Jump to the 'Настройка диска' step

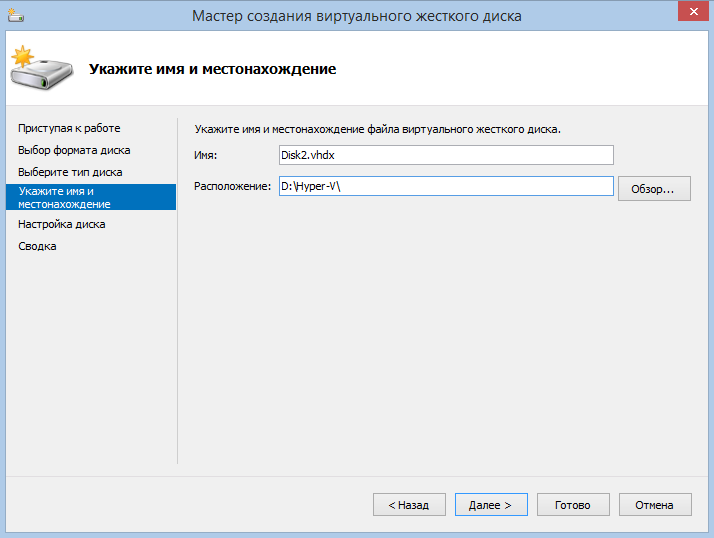(x=61, y=224)
